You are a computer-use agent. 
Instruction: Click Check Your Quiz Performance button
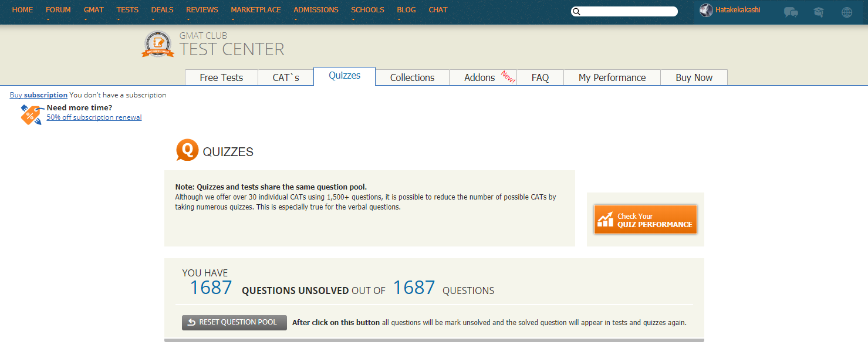pos(646,219)
